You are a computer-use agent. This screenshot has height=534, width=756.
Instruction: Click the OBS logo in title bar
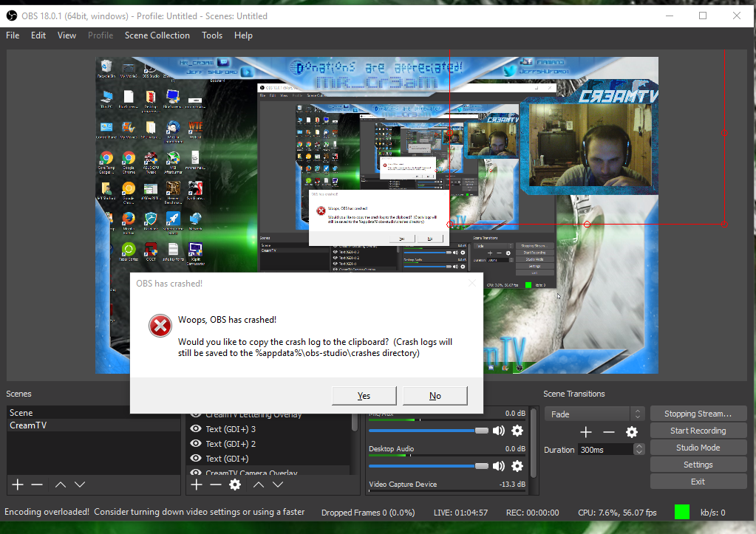click(x=12, y=16)
